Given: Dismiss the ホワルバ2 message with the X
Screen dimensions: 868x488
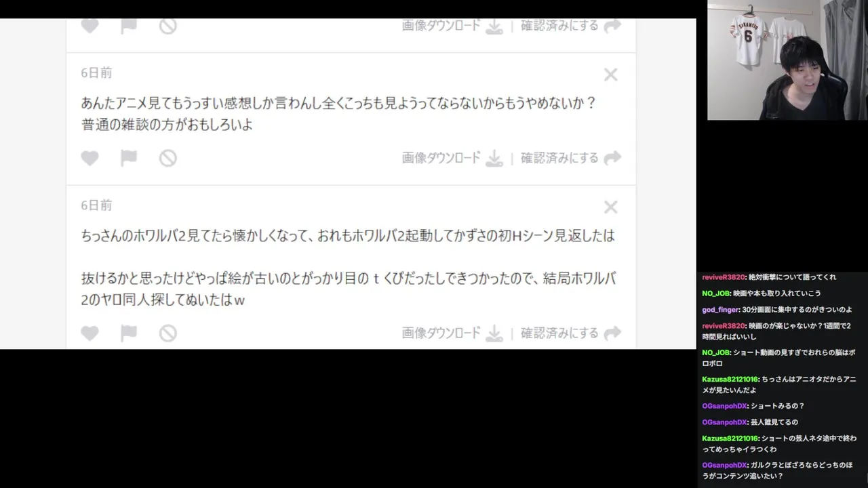Looking at the screenshot, I should [x=611, y=207].
